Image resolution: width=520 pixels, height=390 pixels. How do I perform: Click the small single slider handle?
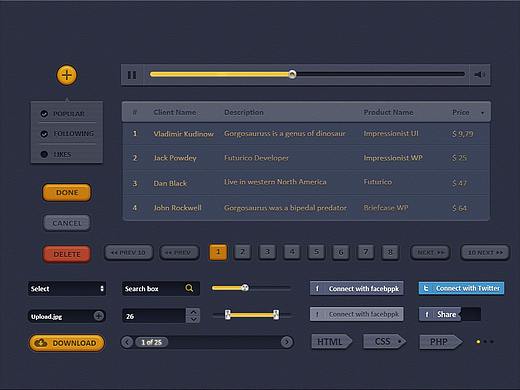click(245, 287)
